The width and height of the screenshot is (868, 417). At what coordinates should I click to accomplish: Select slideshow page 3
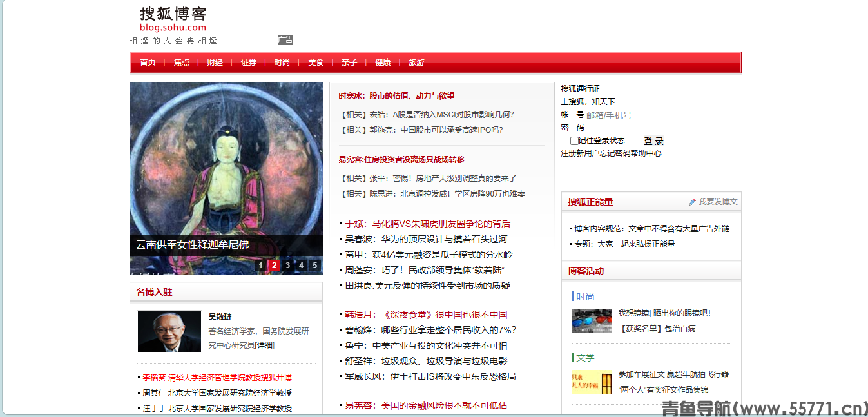coord(287,265)
